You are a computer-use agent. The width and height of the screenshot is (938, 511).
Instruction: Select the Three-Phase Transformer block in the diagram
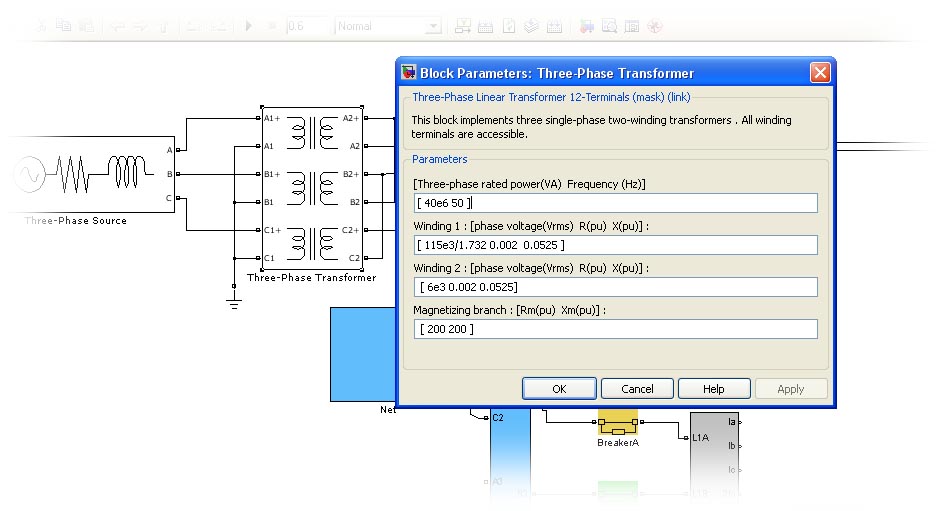click(x=313, y=187)
